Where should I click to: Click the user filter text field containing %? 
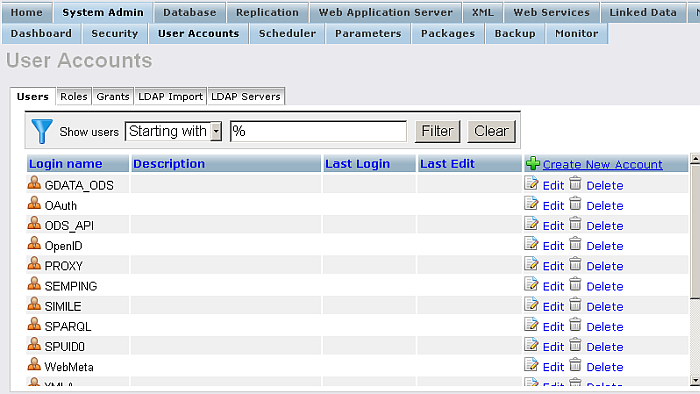318,131
